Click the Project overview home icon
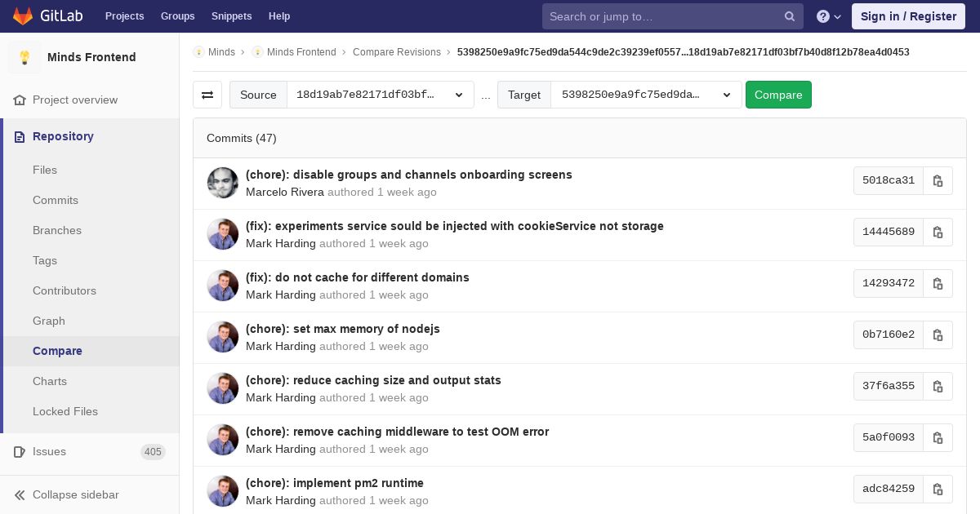 point(20,100)
